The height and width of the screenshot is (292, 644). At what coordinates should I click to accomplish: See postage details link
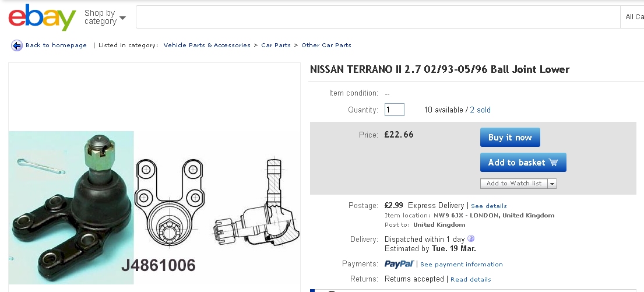[x=489, y=206]
